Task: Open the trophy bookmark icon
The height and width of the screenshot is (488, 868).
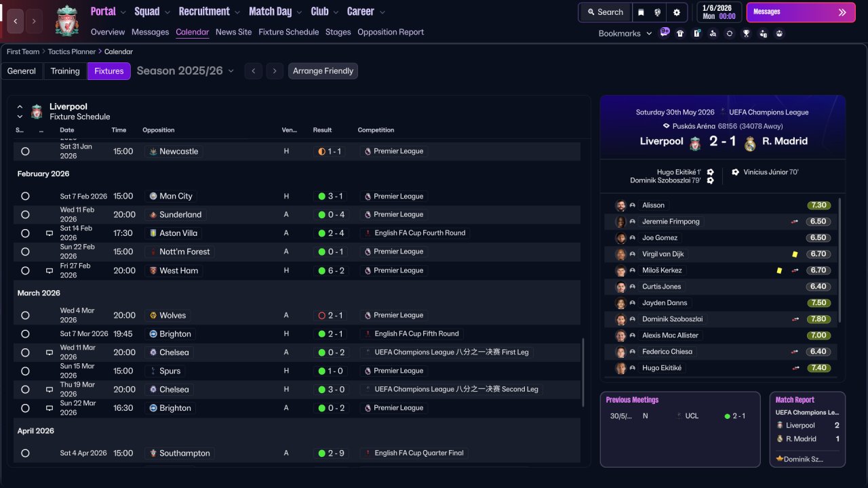Action: 746,33
